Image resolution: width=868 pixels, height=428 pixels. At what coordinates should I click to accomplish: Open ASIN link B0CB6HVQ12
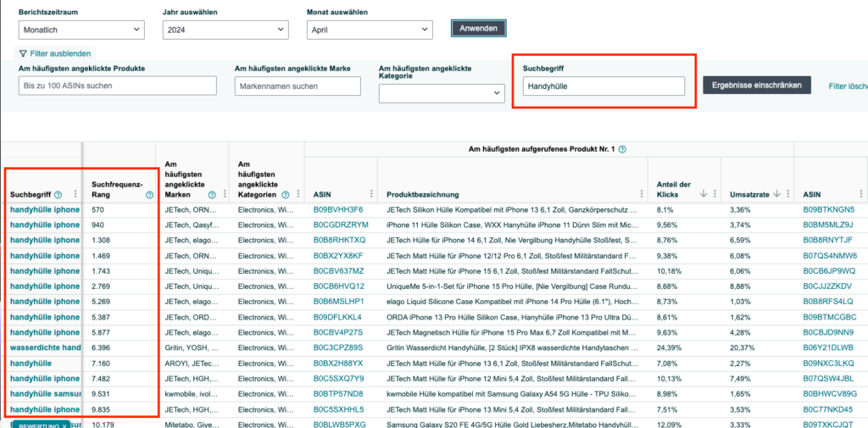[339, 286]
